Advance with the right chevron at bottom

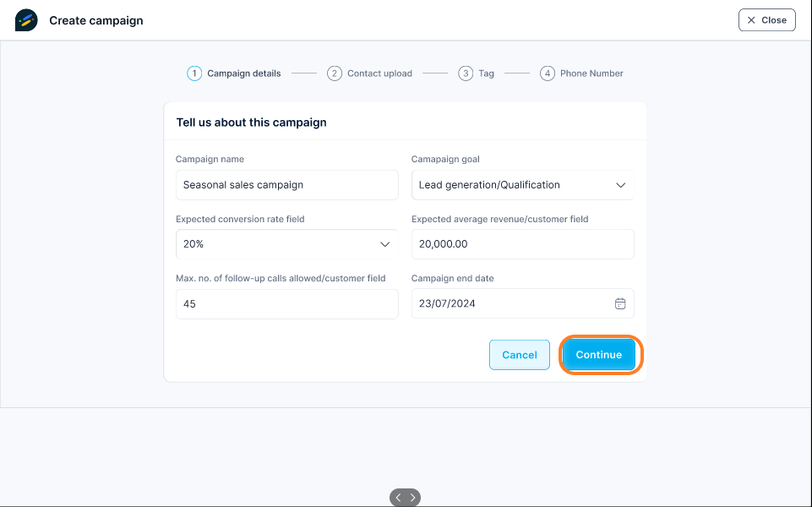(412, 498)
